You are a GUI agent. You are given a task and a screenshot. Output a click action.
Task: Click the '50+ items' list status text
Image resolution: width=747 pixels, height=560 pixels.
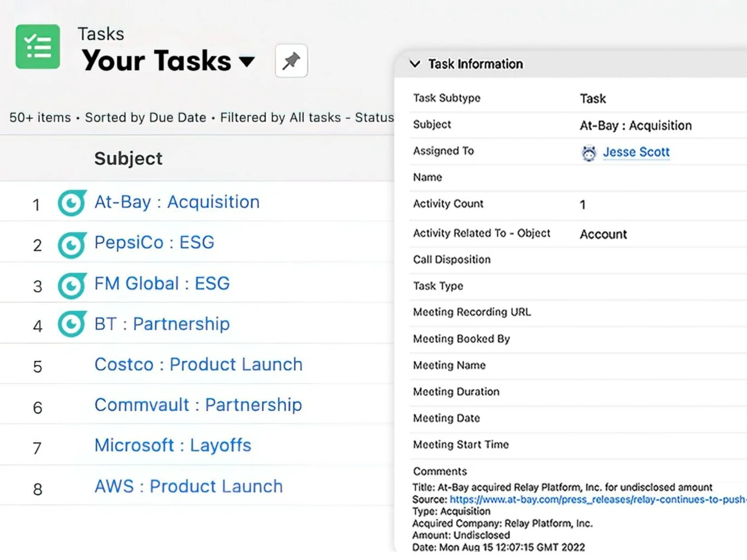coord(40,118)
